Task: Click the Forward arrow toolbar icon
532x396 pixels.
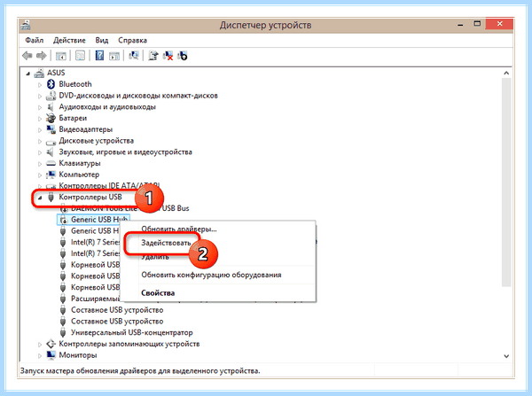Action: (42, 56)
